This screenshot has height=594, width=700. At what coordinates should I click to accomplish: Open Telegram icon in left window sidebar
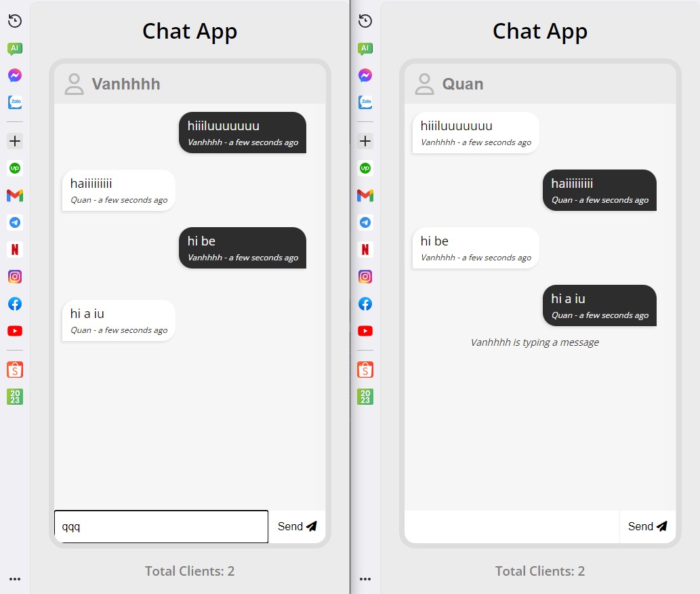coord(15,222)
